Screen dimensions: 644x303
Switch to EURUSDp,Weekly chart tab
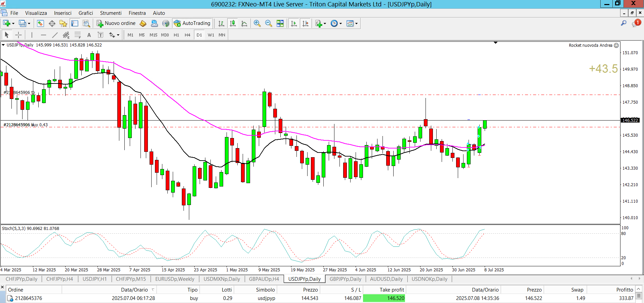pyautogui.click(x=175, y=279)
